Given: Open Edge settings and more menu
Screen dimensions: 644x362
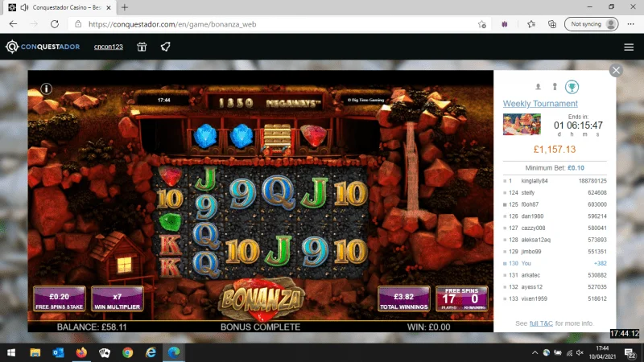Looking at the screenshot, I should click(630, 24).
